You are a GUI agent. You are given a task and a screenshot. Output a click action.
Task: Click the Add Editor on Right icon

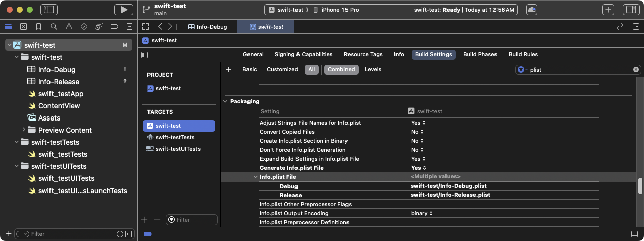pyautogui.click(x=635, y=27)
